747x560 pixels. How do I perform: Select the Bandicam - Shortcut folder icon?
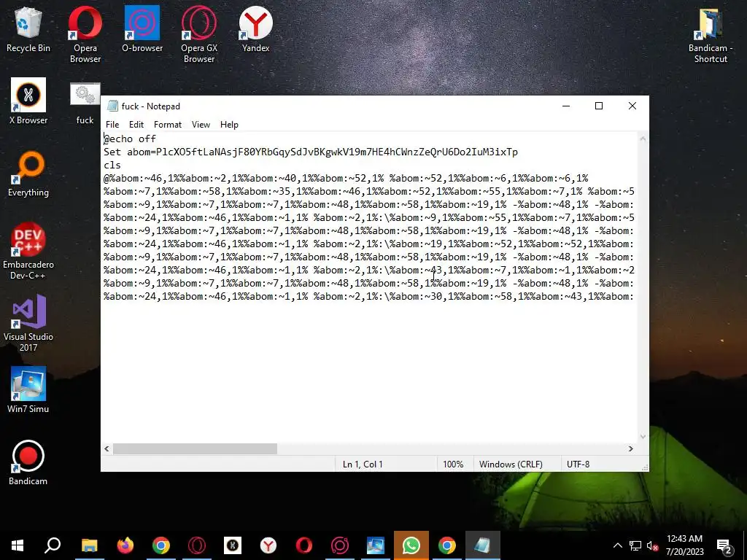tap(711, 35)
